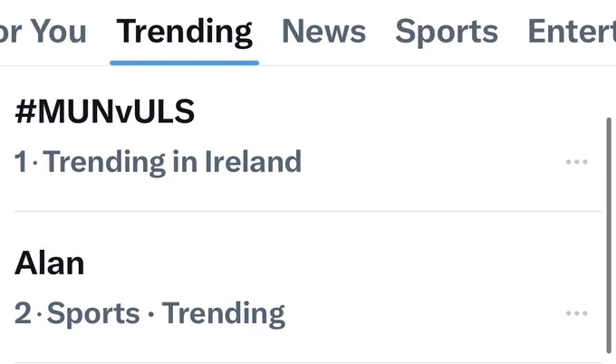Click the "1 · Trending in Ireland" label
The height and width of the screenshot is (364, 616).
[x=158, y=162]
